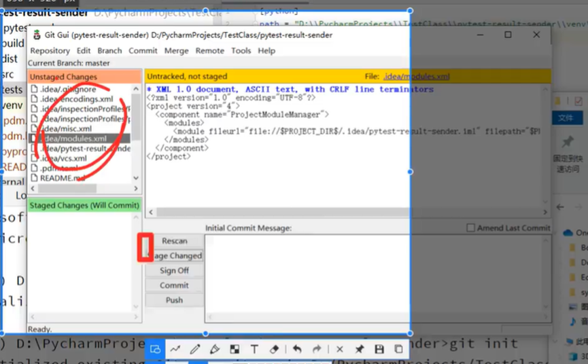Select the pencil tool in screenshot toolbar
The image size is (588, 364).
coord(195,349)
